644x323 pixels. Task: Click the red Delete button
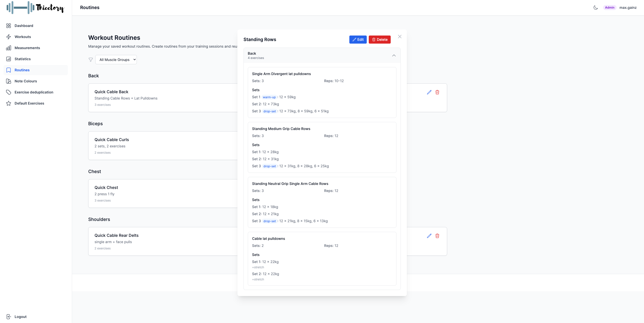pyautogui.click(x=380, y=40)
